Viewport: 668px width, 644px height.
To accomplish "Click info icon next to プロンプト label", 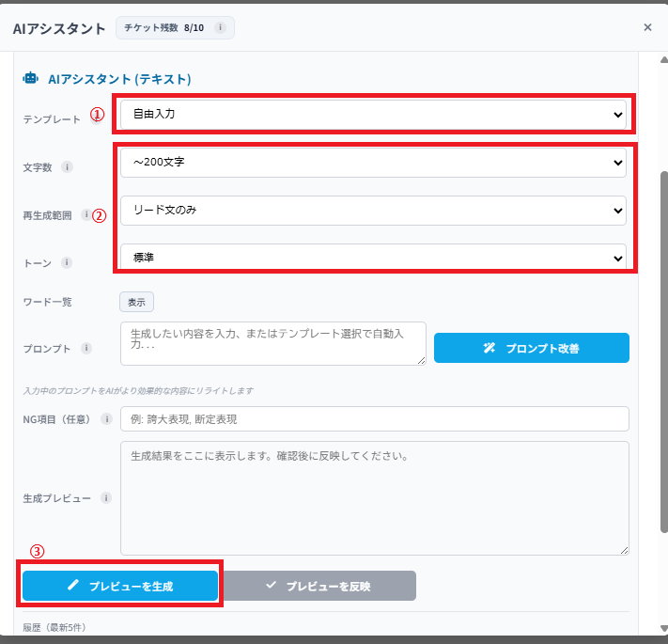I will (x=86, y=348).
